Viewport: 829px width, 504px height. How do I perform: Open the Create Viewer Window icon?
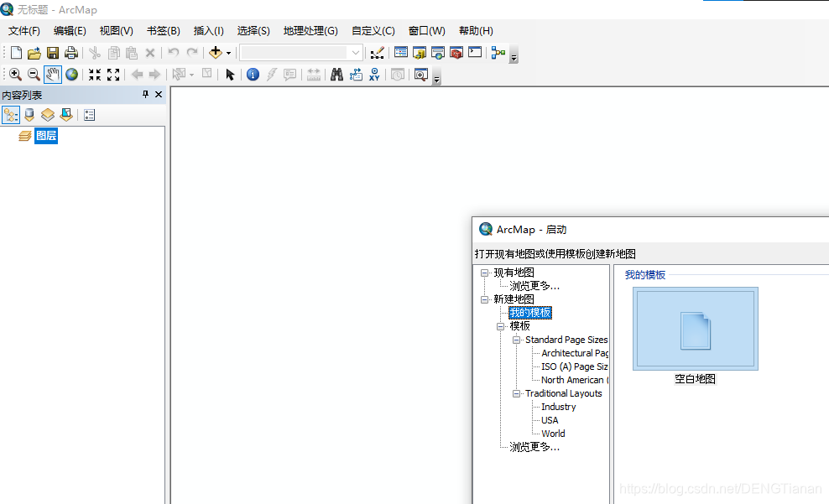[421, 75]
